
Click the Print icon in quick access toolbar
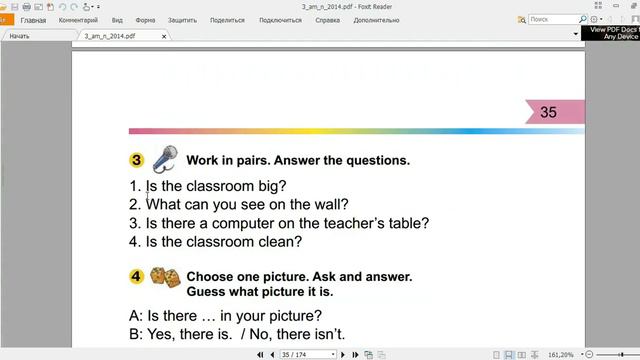[x=27, y=7]
